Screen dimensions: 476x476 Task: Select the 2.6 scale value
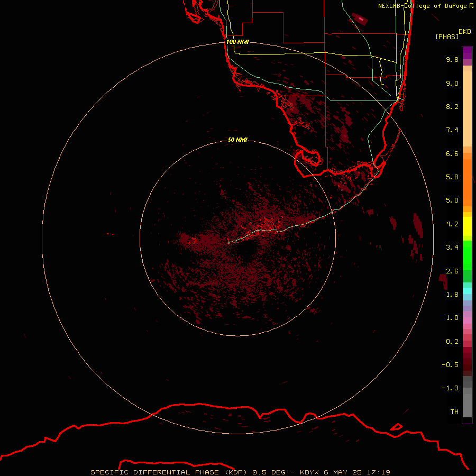[x=452, y=271]
